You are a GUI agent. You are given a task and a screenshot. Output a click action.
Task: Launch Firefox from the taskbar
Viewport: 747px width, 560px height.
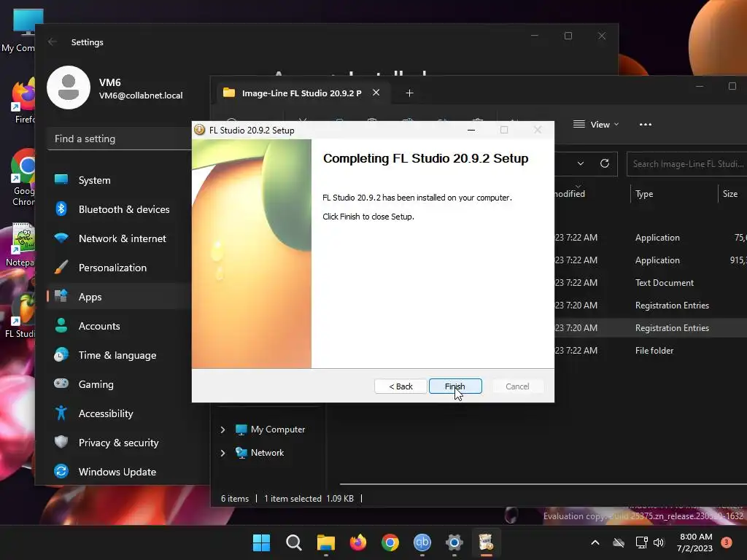357,542
